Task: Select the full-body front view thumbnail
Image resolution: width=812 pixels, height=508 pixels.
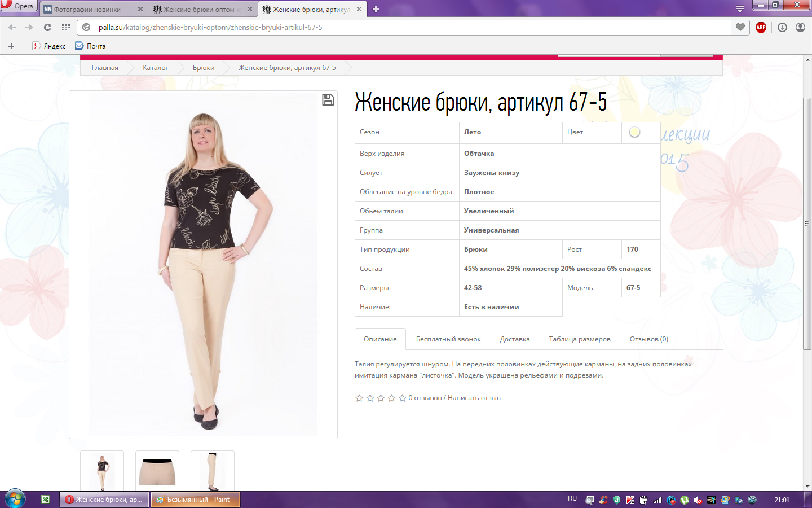Action: tap(102, 471)
